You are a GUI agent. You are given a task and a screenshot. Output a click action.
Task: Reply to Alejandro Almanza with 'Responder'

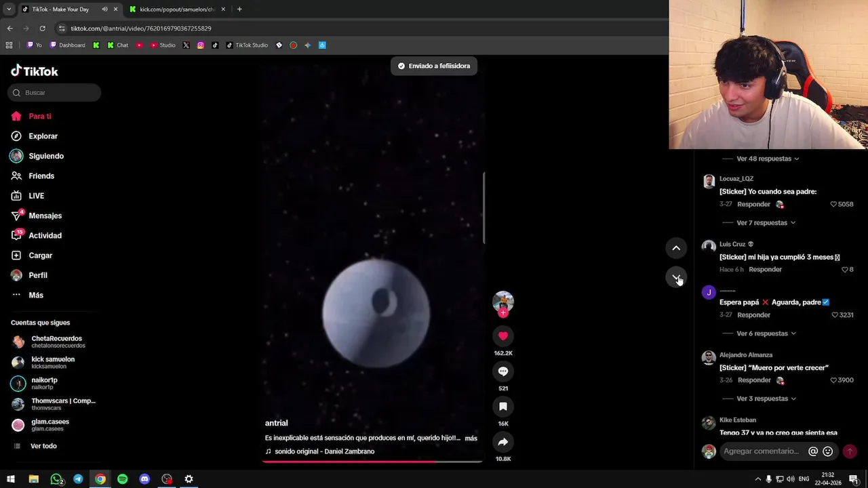753,380
